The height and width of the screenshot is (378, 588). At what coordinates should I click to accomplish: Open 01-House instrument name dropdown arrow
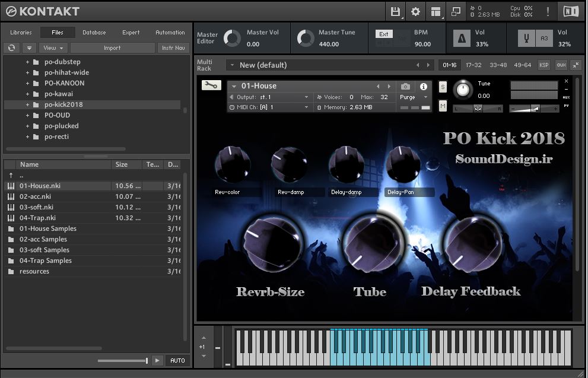point(234,86)
